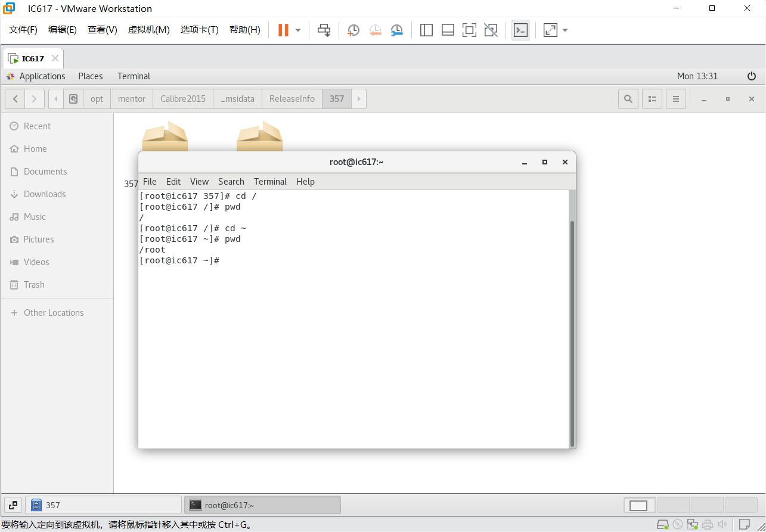Navigate to the mentor folder in path bar
This screenshot has height=532, width=766.
132,99
